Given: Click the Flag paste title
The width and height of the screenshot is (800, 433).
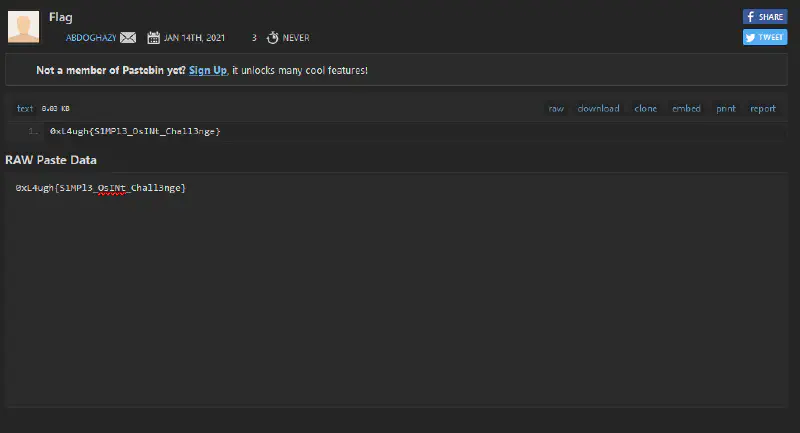Looking at the screenshot, I should click(60, 18).
